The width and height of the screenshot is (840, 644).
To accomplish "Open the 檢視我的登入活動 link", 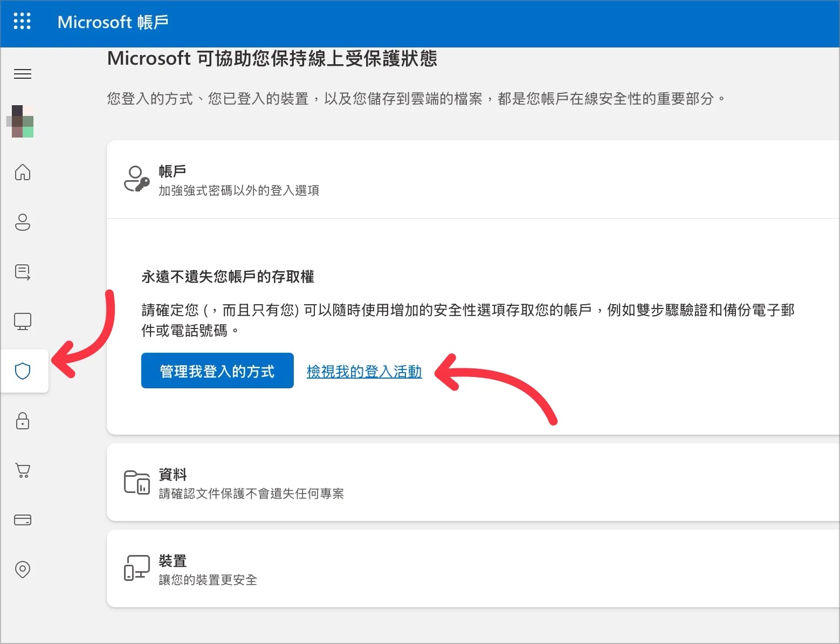I will pos(364,371).
